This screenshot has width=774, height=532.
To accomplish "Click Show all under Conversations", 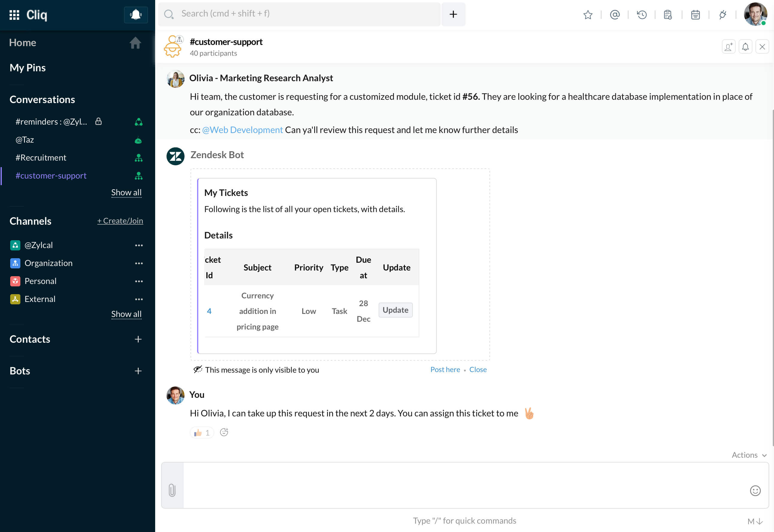I will (126, 192).
